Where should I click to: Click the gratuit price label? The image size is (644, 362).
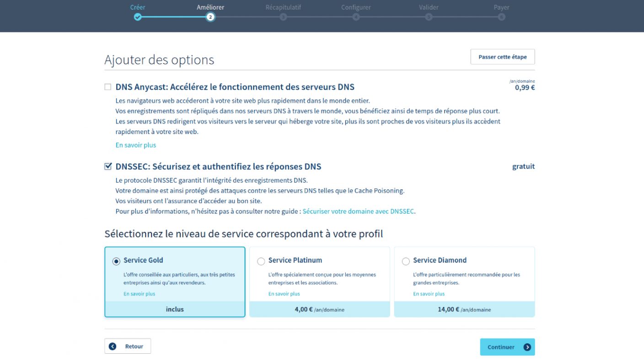pos(523,166)
